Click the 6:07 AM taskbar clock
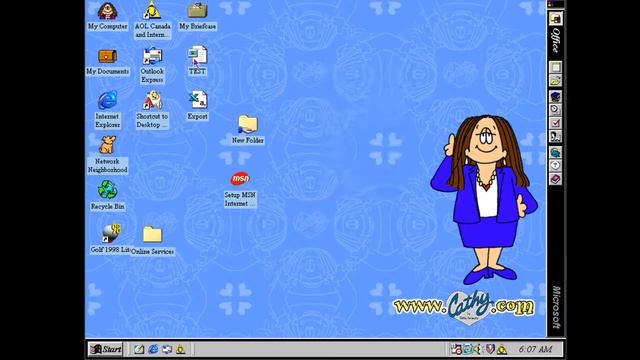640x360 pixels. pos(535,349)
